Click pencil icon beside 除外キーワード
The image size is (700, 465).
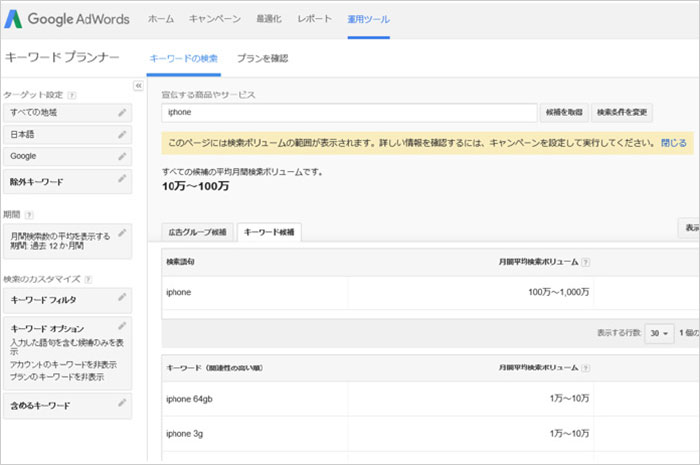121,179
